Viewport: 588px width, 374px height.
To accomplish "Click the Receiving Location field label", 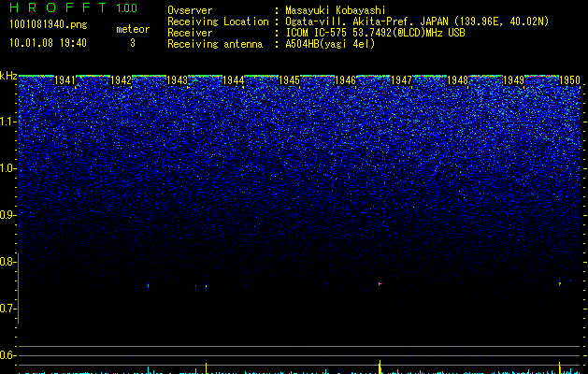I will [218, 22].
